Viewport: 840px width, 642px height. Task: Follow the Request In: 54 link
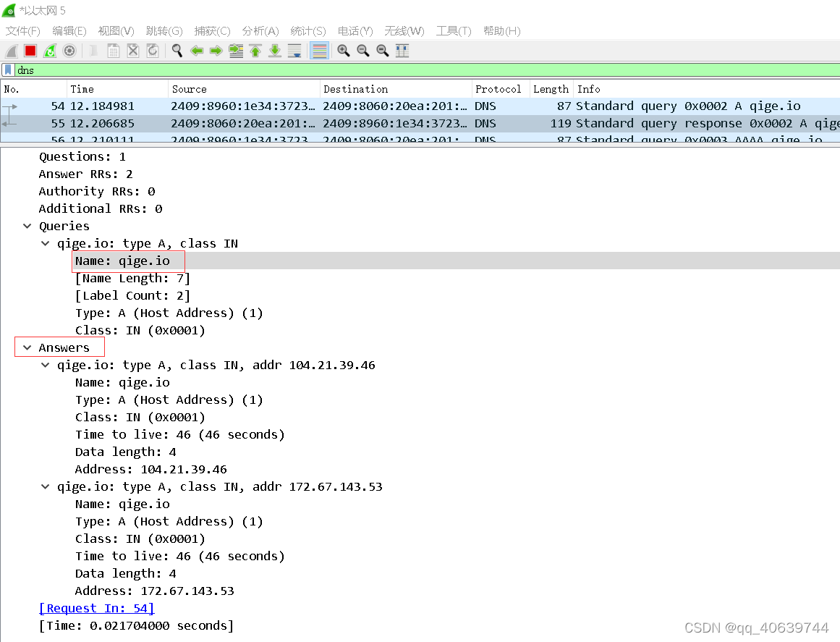[x=96, y=608]
